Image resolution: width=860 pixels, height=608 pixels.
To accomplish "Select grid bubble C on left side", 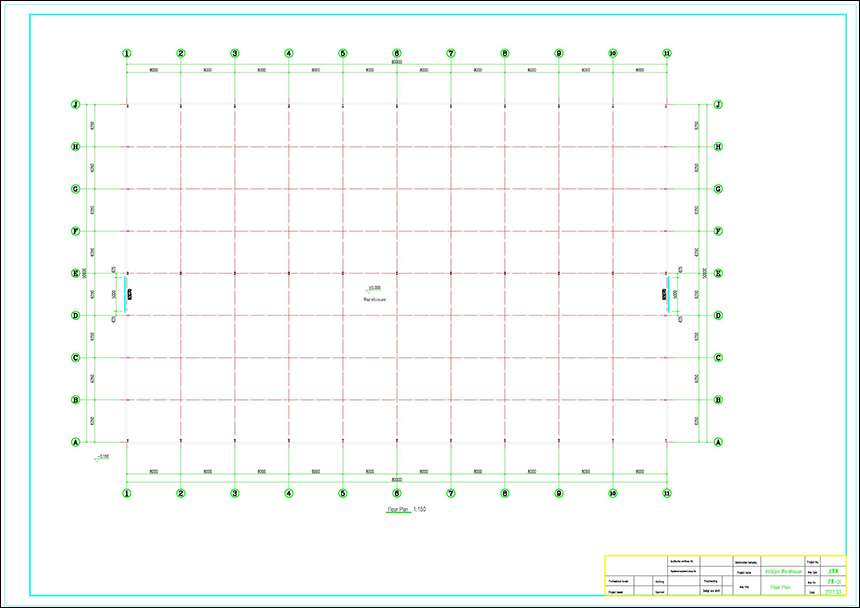I will tap(75, 357).
